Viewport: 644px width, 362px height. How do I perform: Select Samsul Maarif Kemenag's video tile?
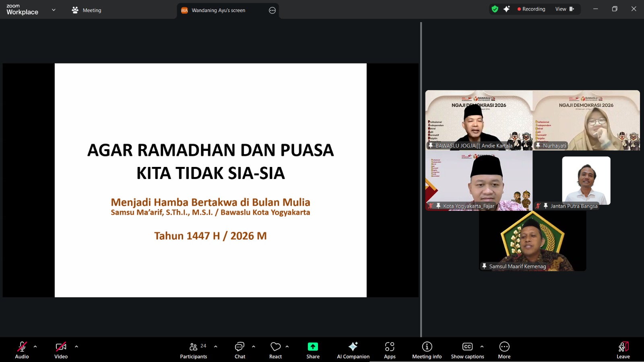532,241
